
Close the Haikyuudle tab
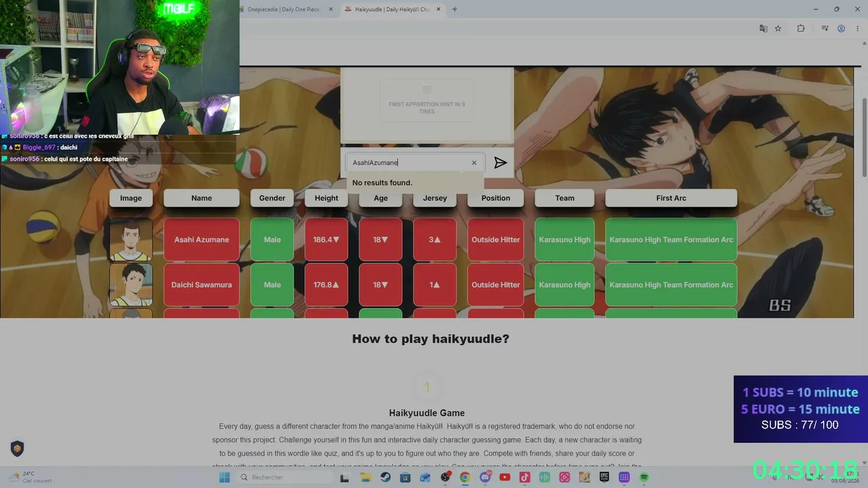click(x=439, y=9)
